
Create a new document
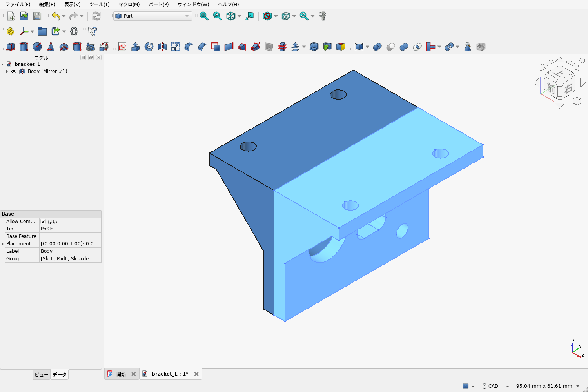coord(11,16)
